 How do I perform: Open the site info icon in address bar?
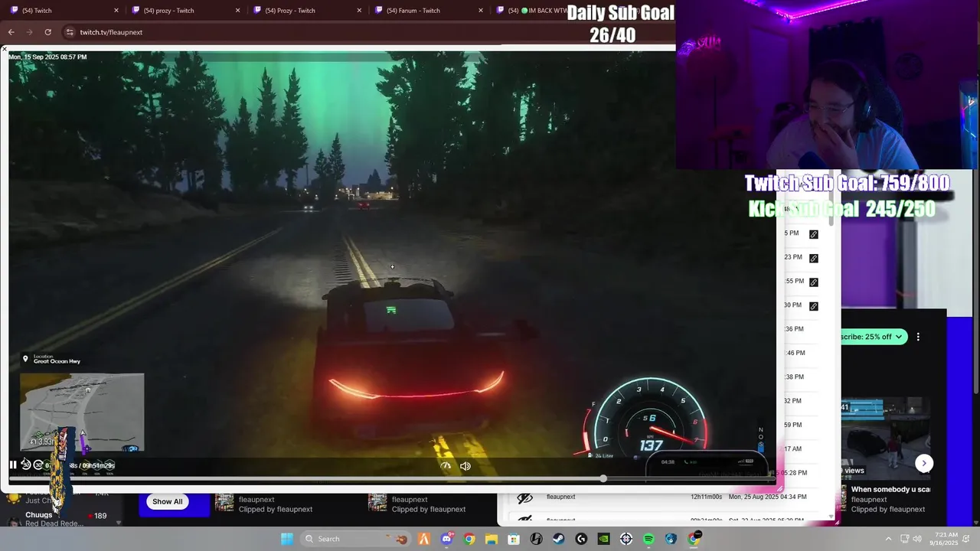tap(70, 32)
